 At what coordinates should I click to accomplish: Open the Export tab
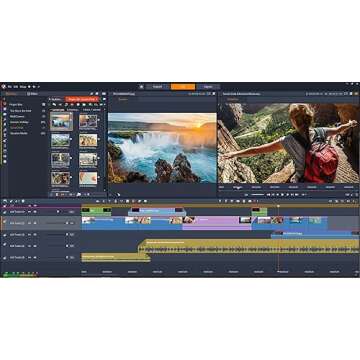208,87
